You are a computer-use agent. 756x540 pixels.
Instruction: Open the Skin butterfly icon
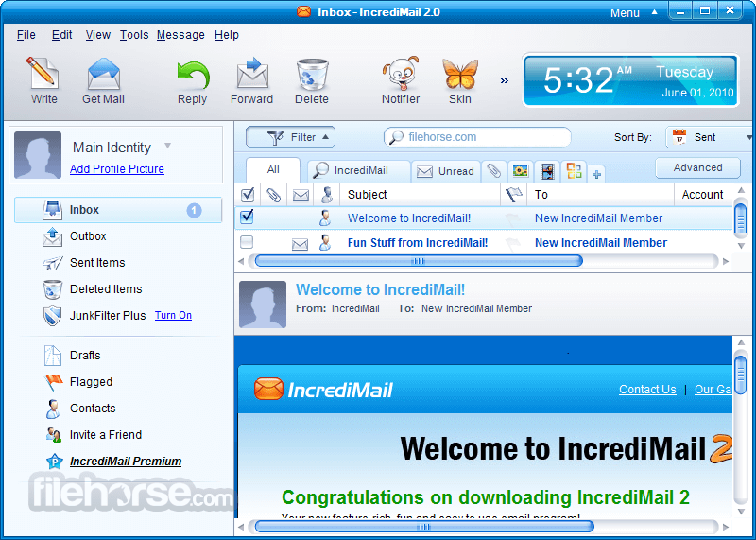tap(459, 75)
